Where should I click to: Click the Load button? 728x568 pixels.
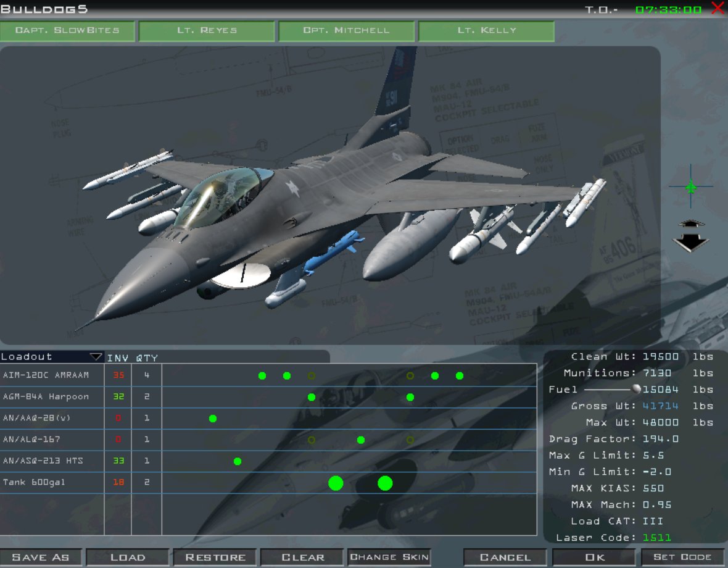128,558
